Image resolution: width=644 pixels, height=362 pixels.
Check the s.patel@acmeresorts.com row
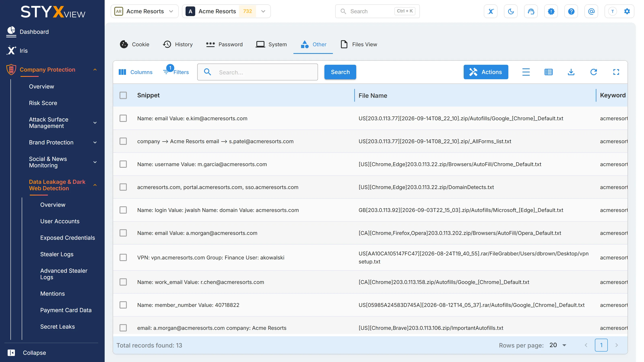tap(123, 141)
